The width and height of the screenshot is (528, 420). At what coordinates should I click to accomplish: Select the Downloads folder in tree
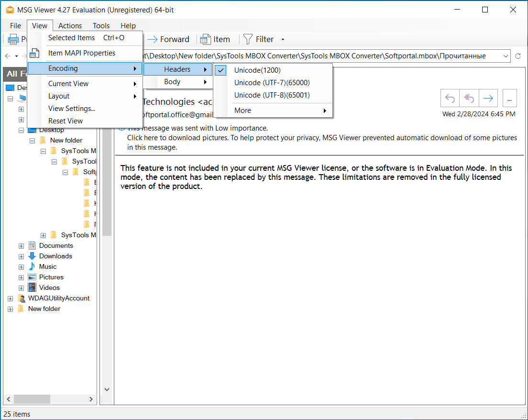point(55,256)
